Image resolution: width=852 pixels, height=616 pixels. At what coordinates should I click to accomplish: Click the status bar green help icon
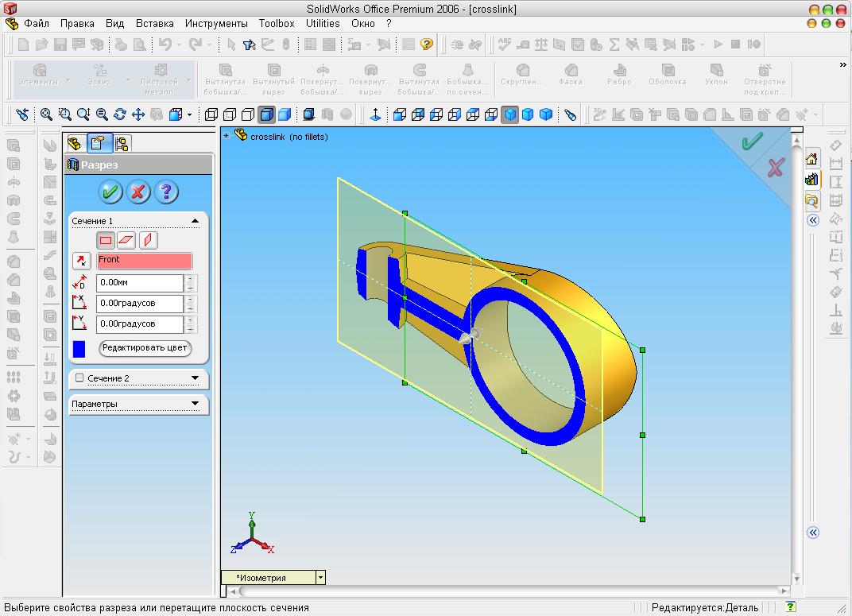pos(791,606)
